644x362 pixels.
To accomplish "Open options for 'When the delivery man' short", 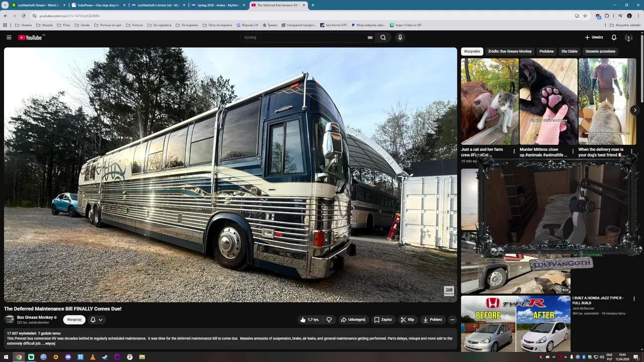I will pos(631,151).
